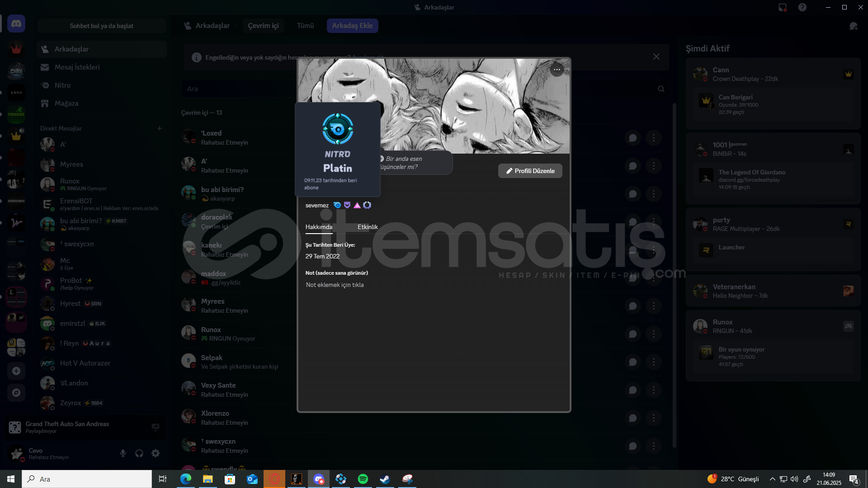Open Cann Crown Deathplay activity card

coord(773,94)
